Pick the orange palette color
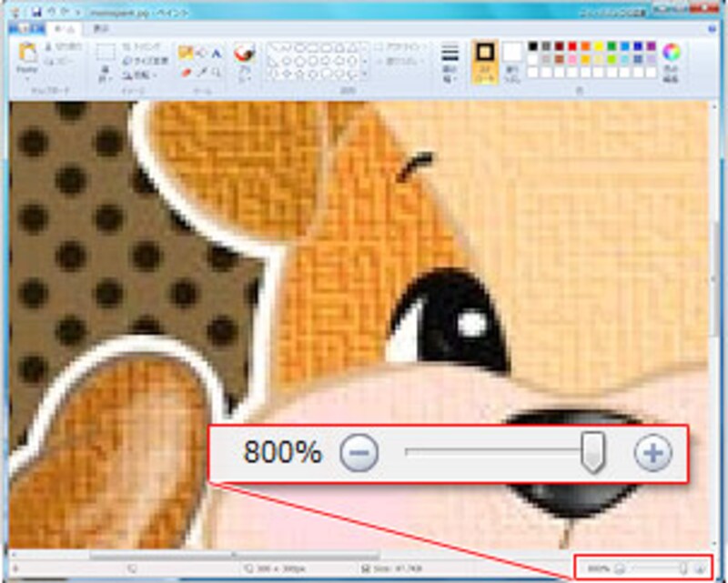The height and width of the screenshot is (583, 728). [x=585, y=46]
